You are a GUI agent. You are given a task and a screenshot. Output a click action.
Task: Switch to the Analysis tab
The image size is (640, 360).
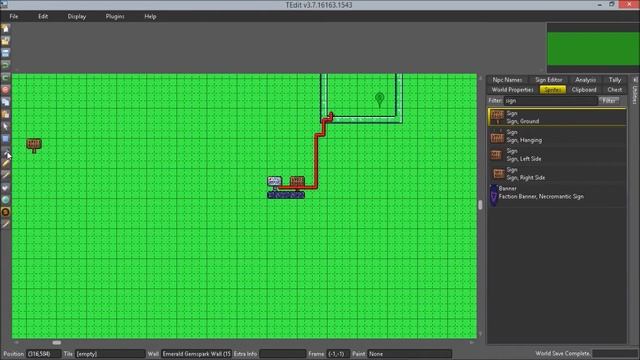click(585, 80)
